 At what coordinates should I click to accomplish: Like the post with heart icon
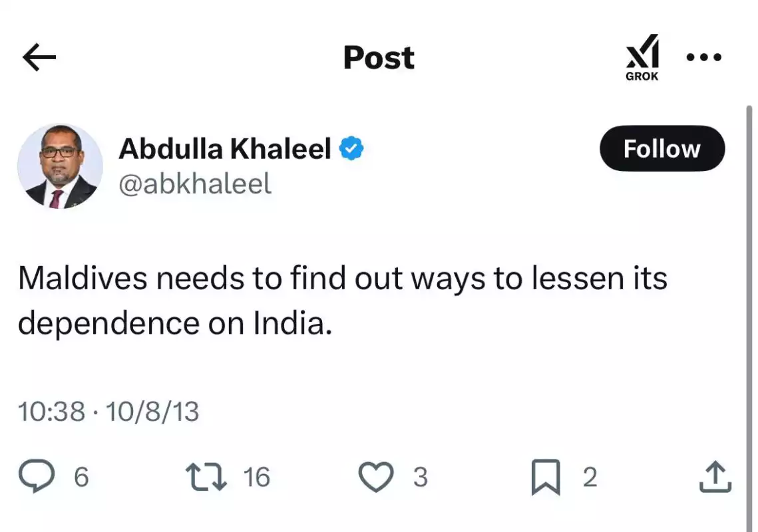click(x=375, y=477)
